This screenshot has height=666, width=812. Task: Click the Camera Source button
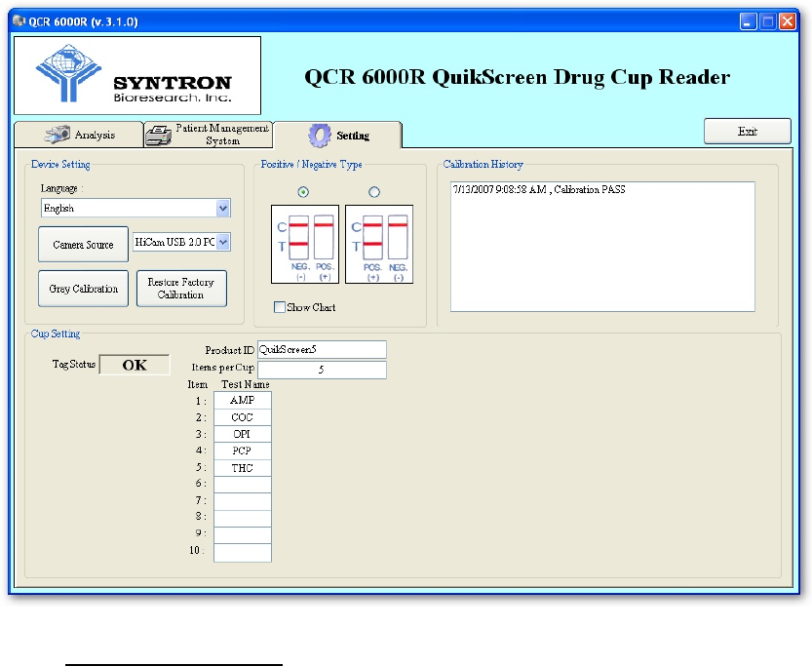(84, 245)
